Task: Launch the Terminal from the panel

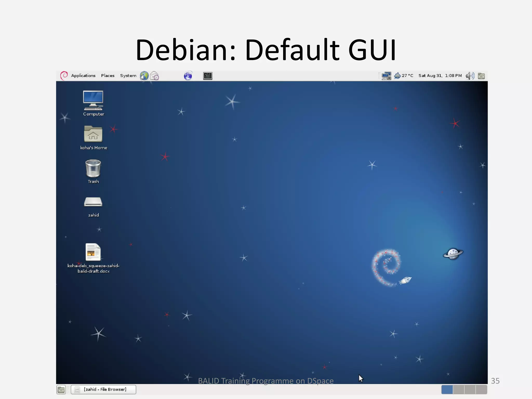Action: tap(208, 76)
